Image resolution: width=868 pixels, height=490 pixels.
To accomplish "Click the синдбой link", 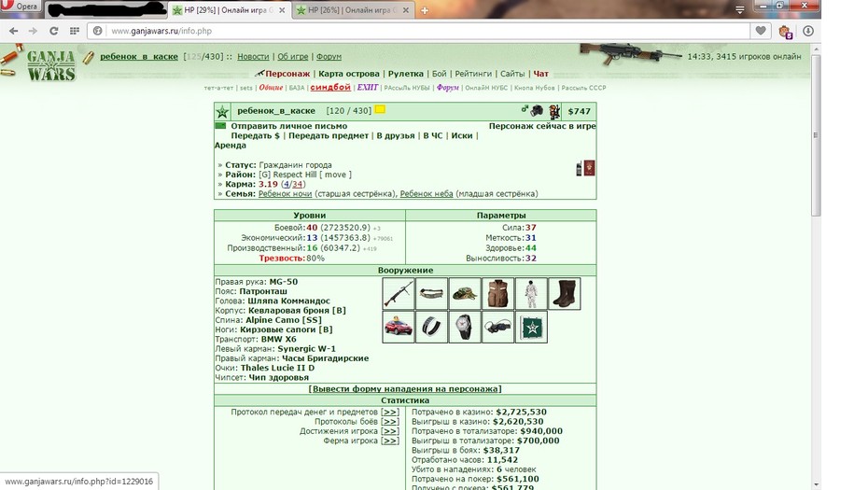I will 330,88.
